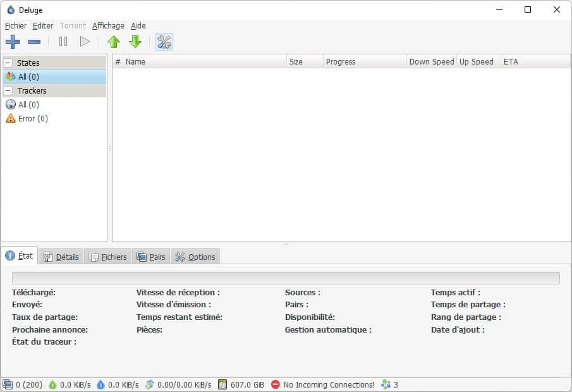Image resolution: width=572 pixels, height=392 pixels.
Task: Open the Editer menu
Action: pos(43,26)
